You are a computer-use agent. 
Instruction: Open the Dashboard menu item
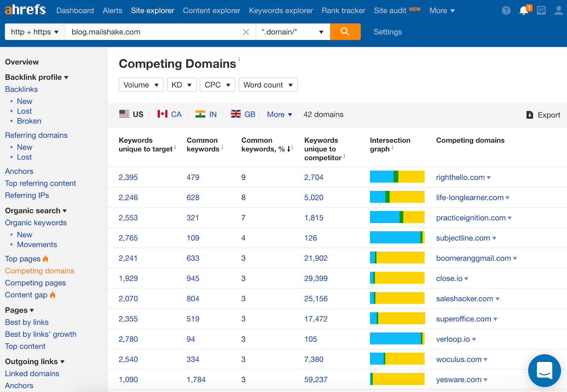[75, 10]
